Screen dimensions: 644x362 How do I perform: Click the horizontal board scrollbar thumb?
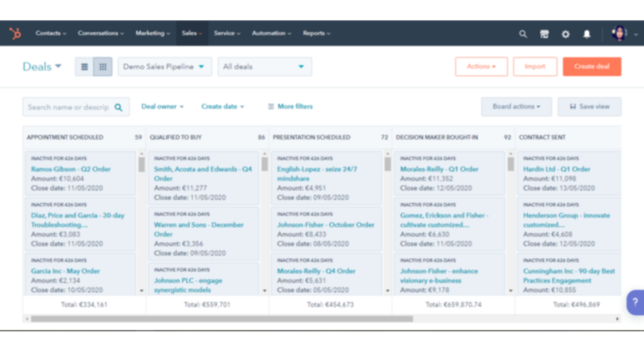point(222,319)
